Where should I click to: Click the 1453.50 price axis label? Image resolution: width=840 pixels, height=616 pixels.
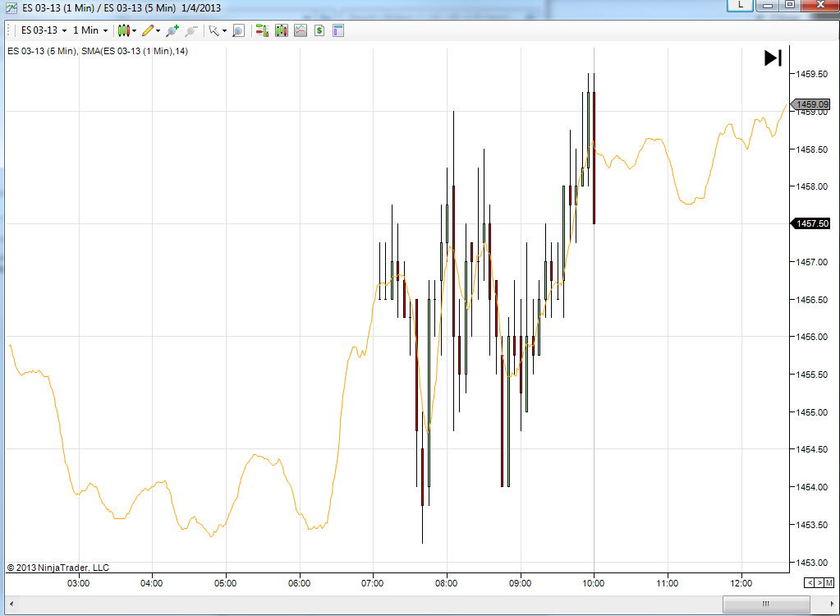click(811, 524)
